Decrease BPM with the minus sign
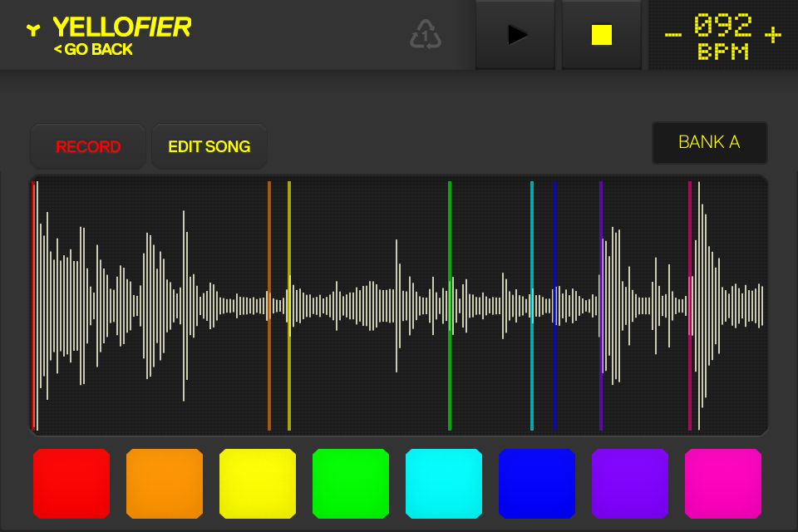The width and height of the screenshot is (798, 532). coord(673,35)
